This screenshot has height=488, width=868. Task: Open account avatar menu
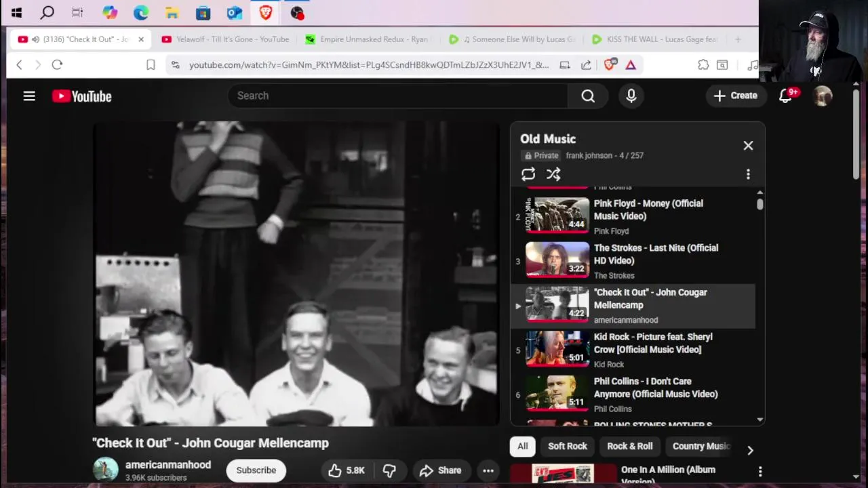coord(823,96)
